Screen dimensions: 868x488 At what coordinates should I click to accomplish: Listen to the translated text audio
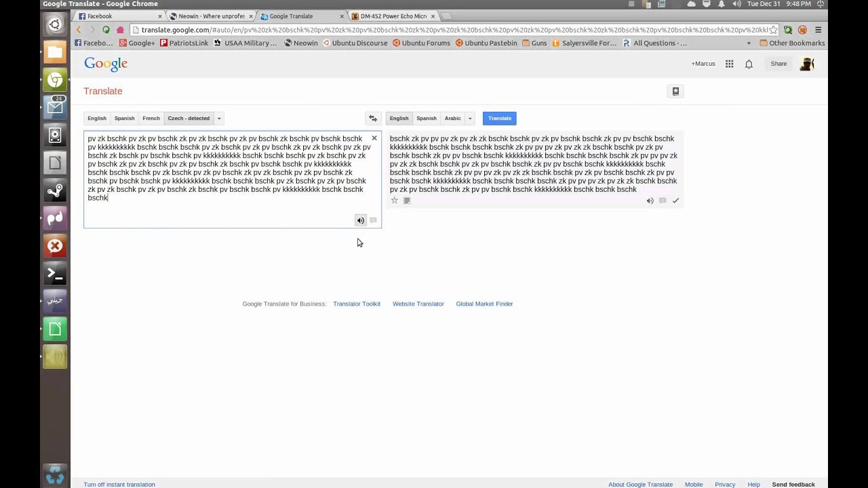tap(650, 201)
